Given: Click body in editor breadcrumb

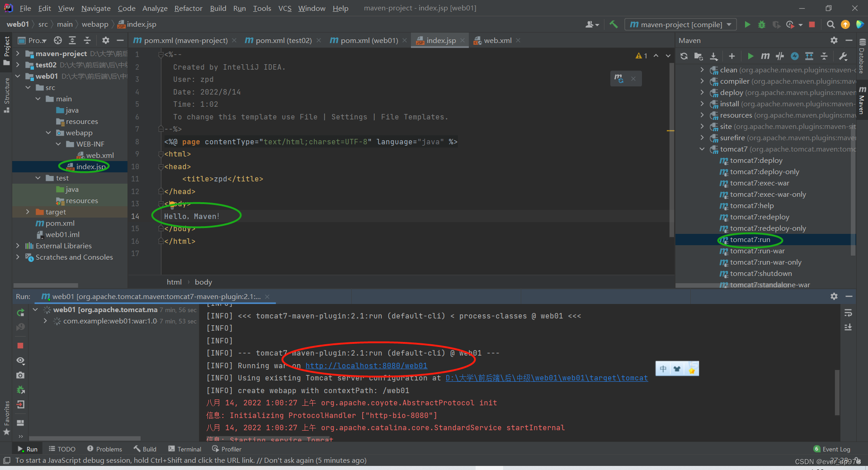Looking at the screenshot, I should [x=203, y=282].
